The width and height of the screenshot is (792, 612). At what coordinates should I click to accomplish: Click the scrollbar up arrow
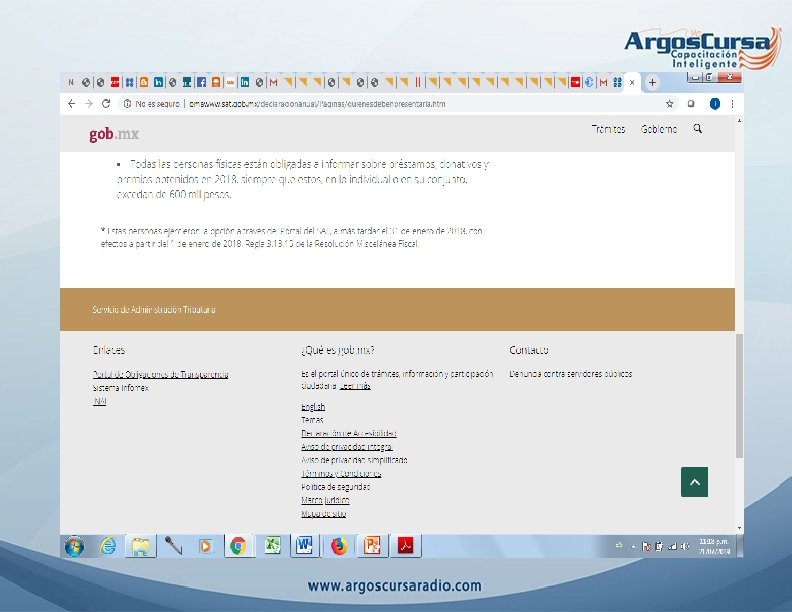coord(739,121)
